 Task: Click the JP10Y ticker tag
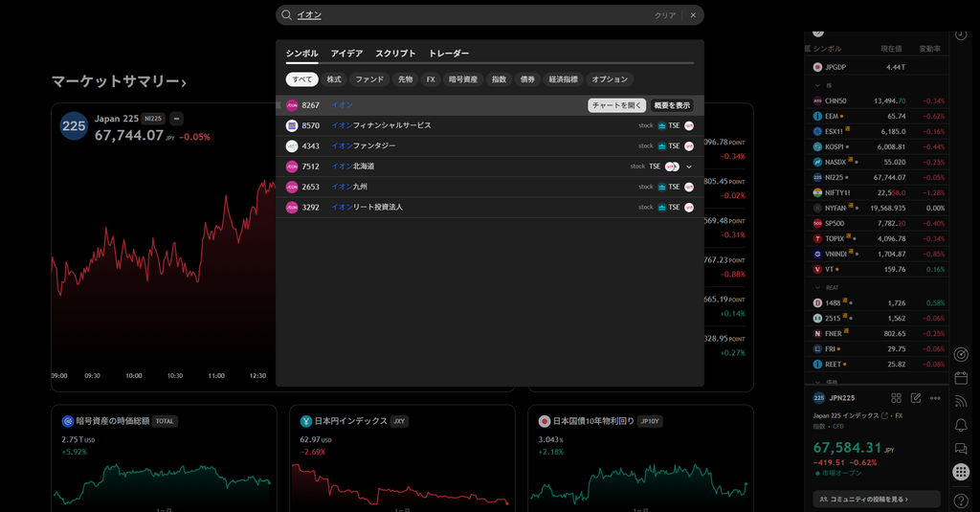(x=650, y=421)
